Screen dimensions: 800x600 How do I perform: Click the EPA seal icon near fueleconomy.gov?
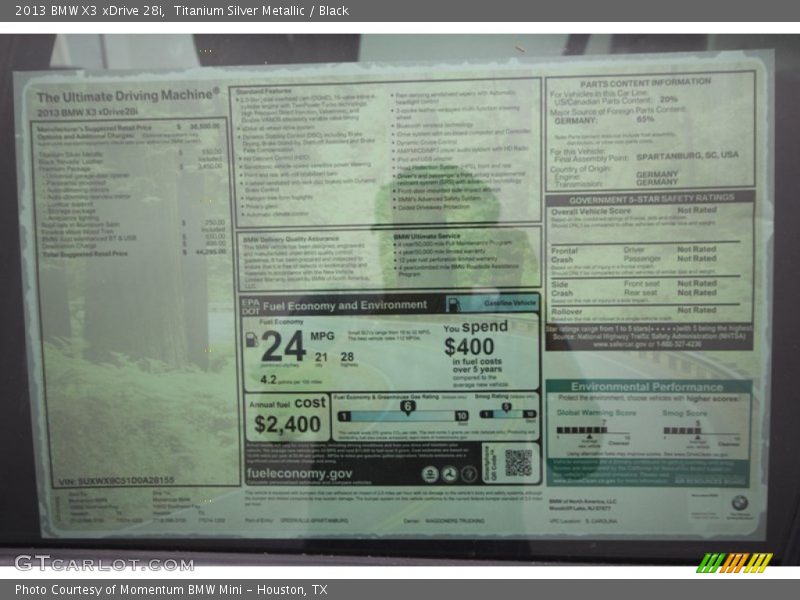[x=429, y=474]
